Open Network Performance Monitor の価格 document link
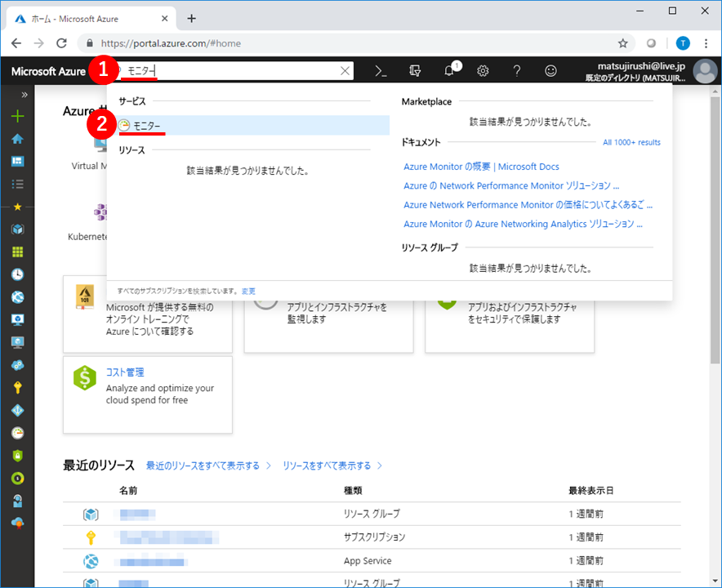722x588 pixels. (x=528, y=205)
